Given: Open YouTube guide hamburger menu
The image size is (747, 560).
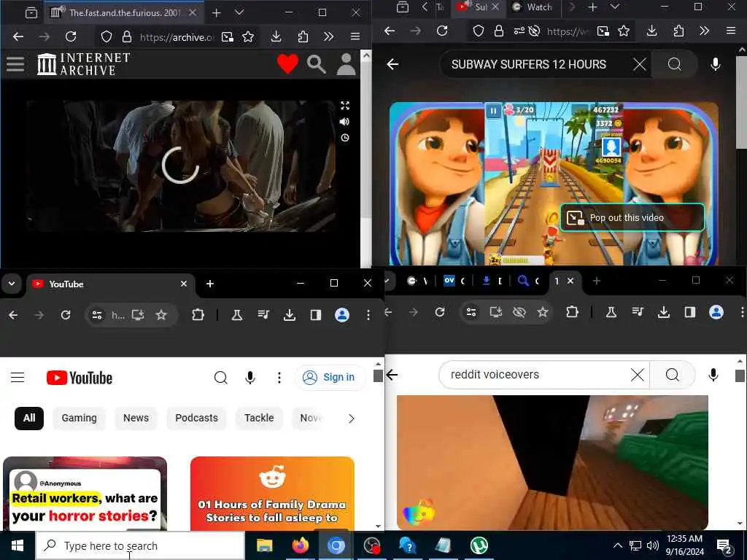Looking at the screenshot, I should point(18,378).
